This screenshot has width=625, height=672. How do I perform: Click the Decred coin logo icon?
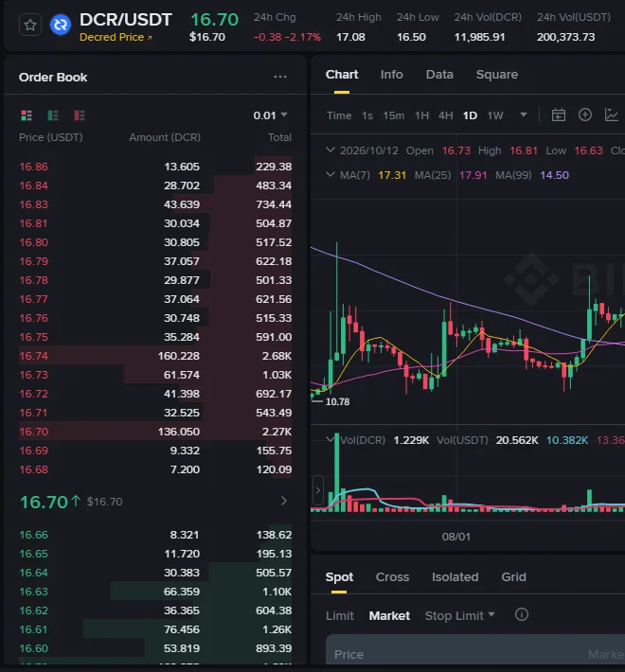pyautogui.click(x=61, y=26)
